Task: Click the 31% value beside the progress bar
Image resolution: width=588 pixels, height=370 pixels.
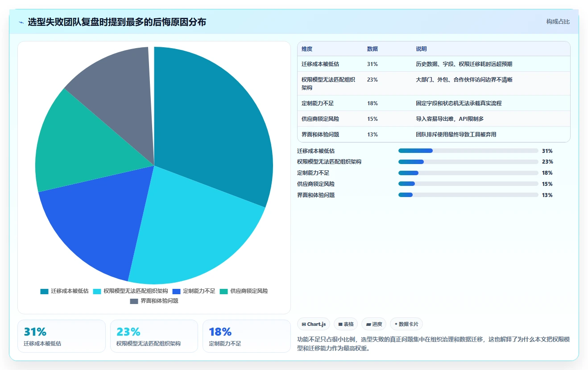Action: (547, 151)
